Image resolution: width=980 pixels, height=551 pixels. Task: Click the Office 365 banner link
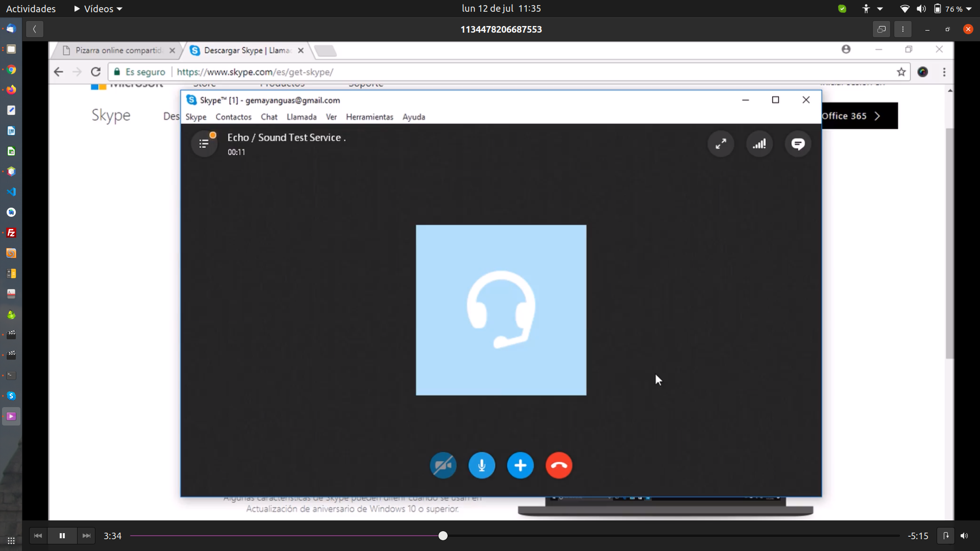(859, 116)
